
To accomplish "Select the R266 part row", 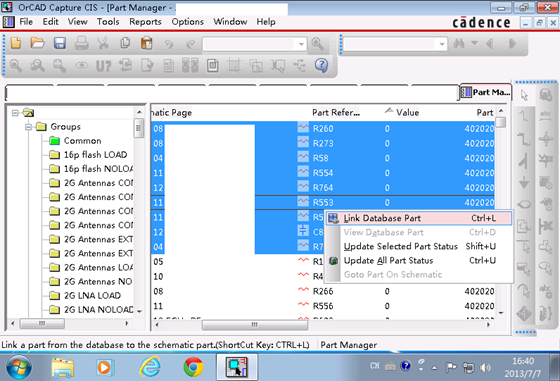I will pos(323,291).
